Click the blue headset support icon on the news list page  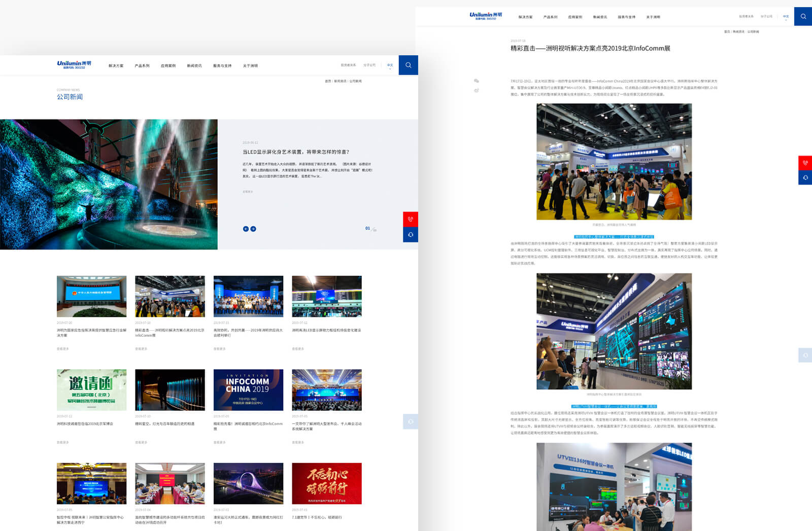(x=411, y=234)
